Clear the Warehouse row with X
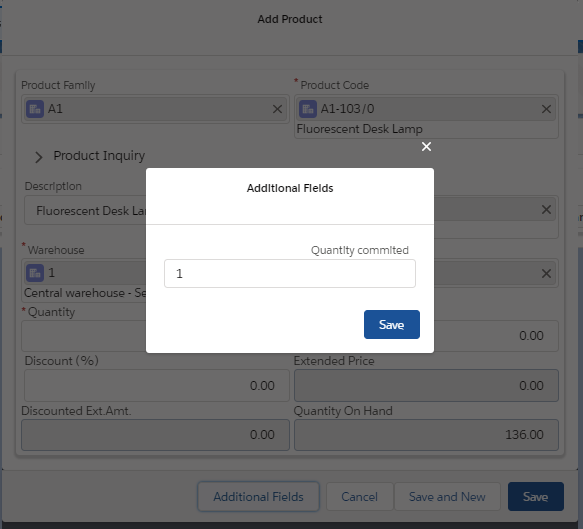Viewport: 583px width, 529px height. pos(546,274)
